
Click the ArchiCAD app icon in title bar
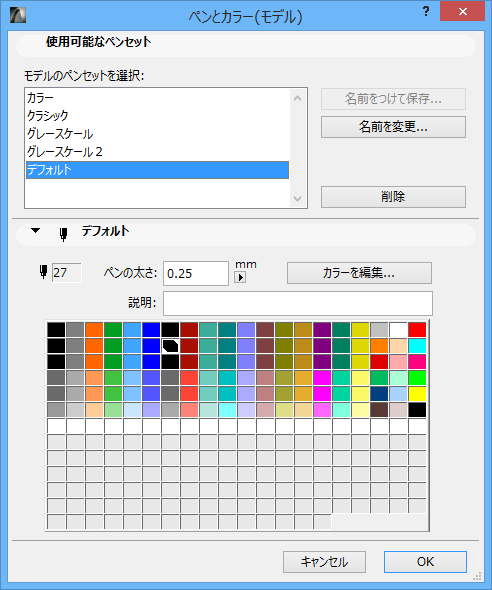click(18, 15)
